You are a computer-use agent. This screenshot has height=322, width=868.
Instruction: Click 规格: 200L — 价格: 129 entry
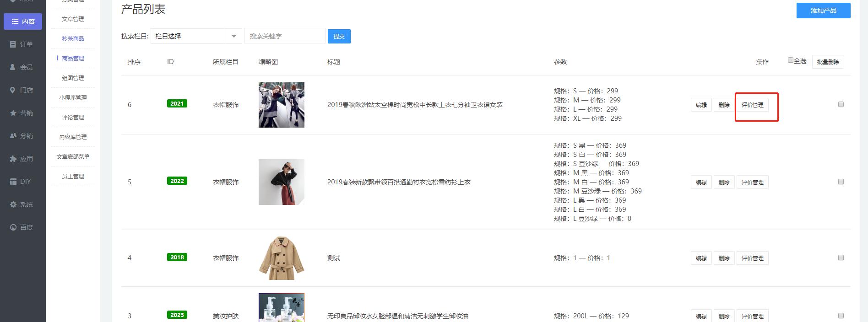click(591, 316)
